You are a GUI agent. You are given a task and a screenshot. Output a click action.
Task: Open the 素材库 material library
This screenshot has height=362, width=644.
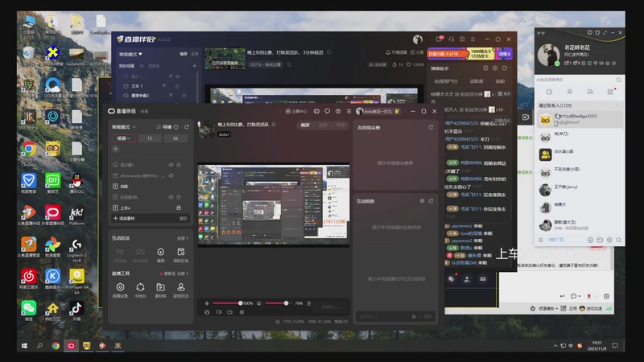tap(160, 290)
